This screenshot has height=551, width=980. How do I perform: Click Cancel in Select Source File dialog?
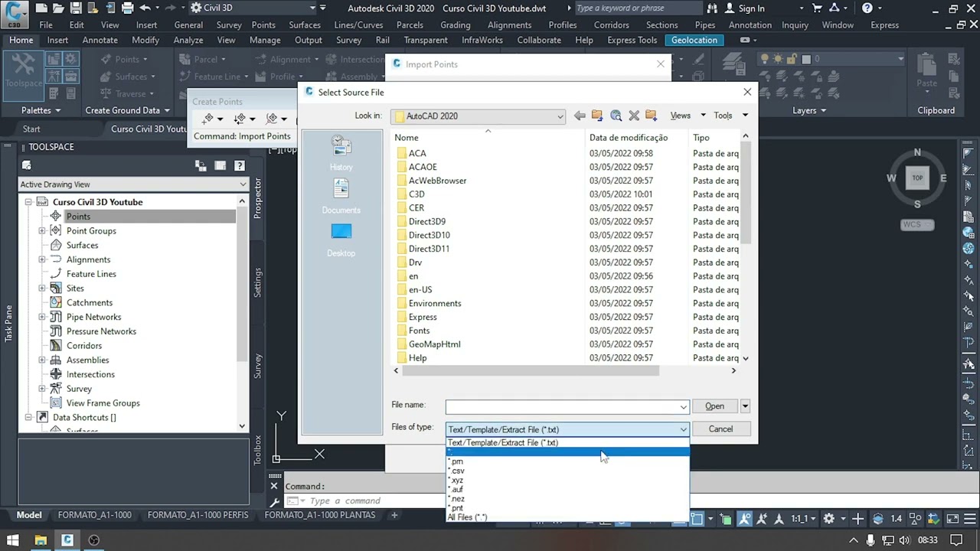(720, 429)
